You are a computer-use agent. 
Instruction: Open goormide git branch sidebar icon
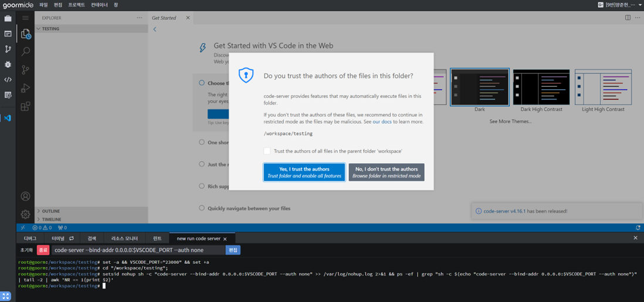(8, 49)
